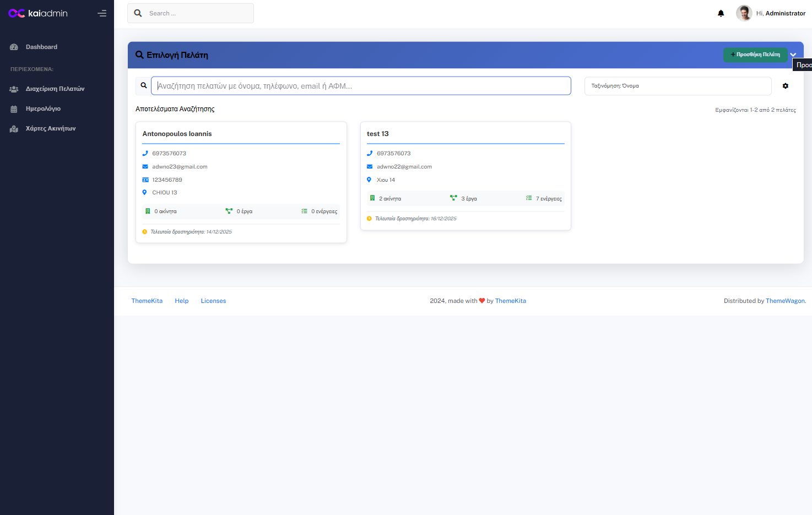Image resolution: width=812 pixels, height=515 pixels.
Task: Click the envelope icon on test 13 card
Action: 370,167
